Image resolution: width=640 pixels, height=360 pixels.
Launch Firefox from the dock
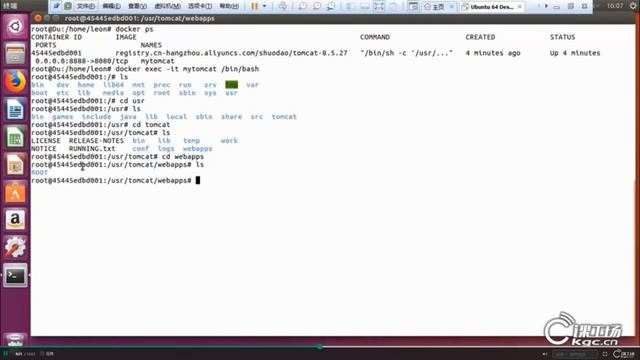(x=15, y=82)
